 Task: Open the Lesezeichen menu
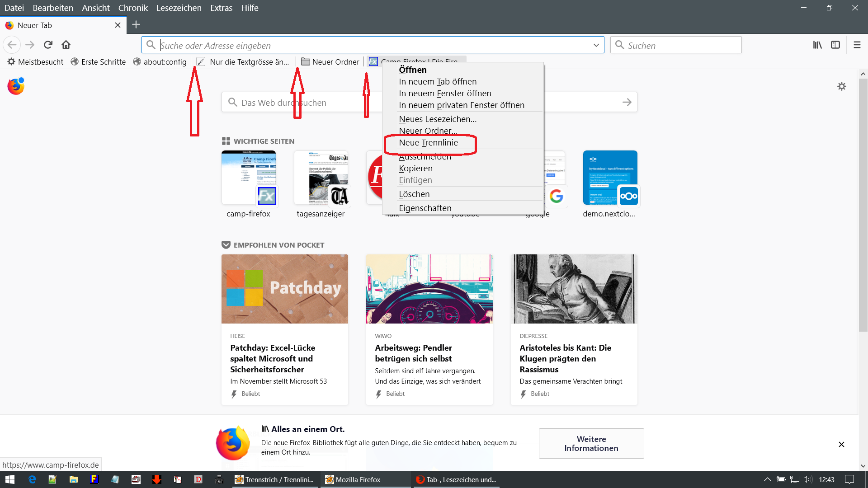tap(179, 8)
